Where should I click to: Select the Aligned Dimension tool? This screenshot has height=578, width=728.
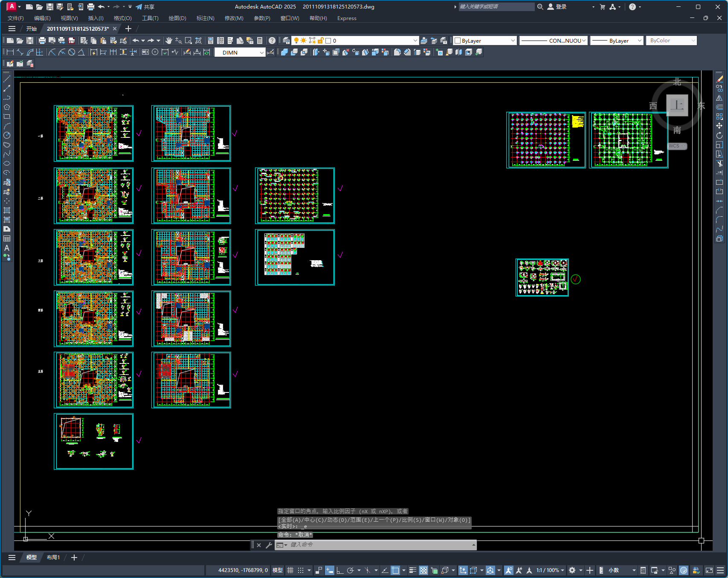click(x=20, y=52)
